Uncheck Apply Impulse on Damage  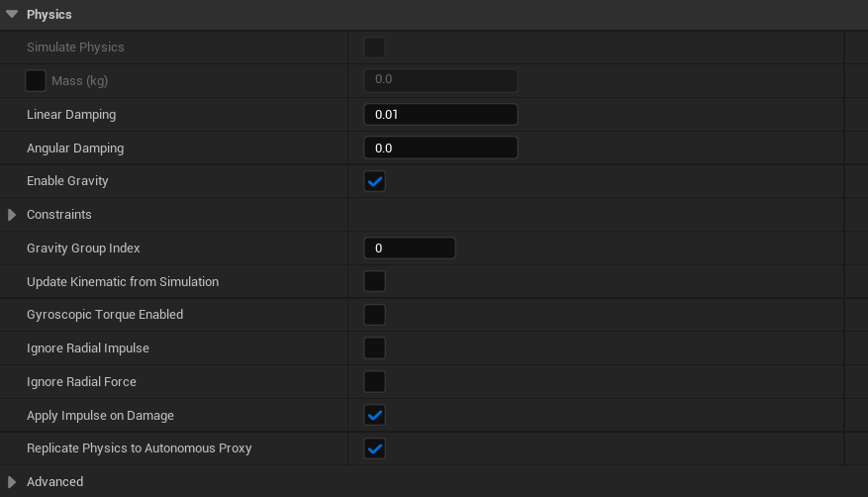tap(374, 415)
